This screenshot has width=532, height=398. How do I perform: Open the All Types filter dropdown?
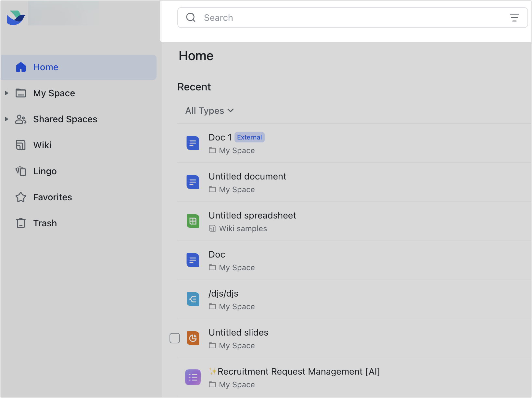click(x=209, y=111)
